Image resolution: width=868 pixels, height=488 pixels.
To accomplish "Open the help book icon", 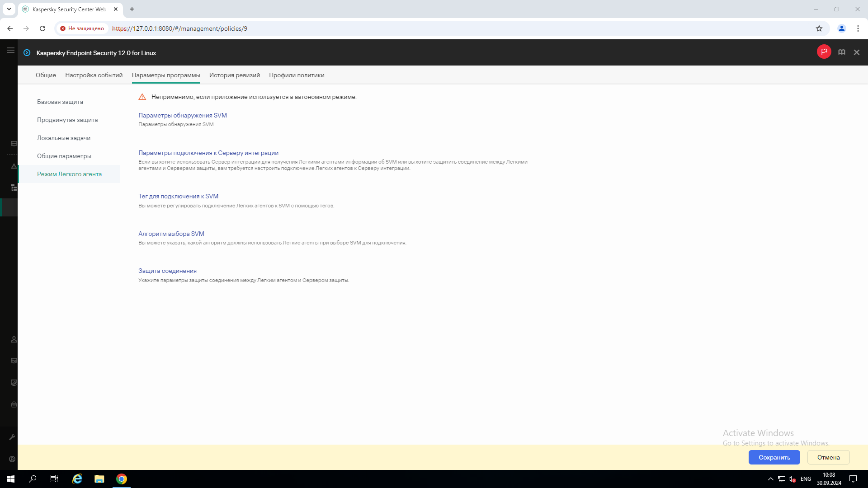I will (x=842, y=52).
